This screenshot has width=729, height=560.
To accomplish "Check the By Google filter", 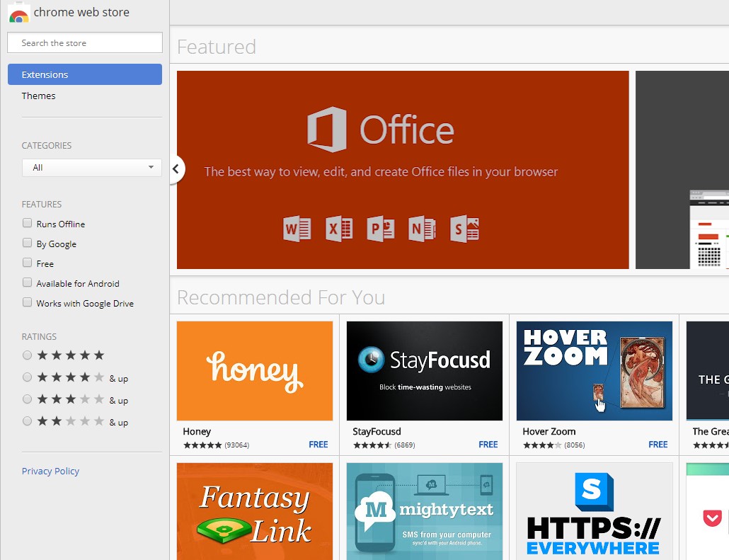I will (x=28, y=243).
